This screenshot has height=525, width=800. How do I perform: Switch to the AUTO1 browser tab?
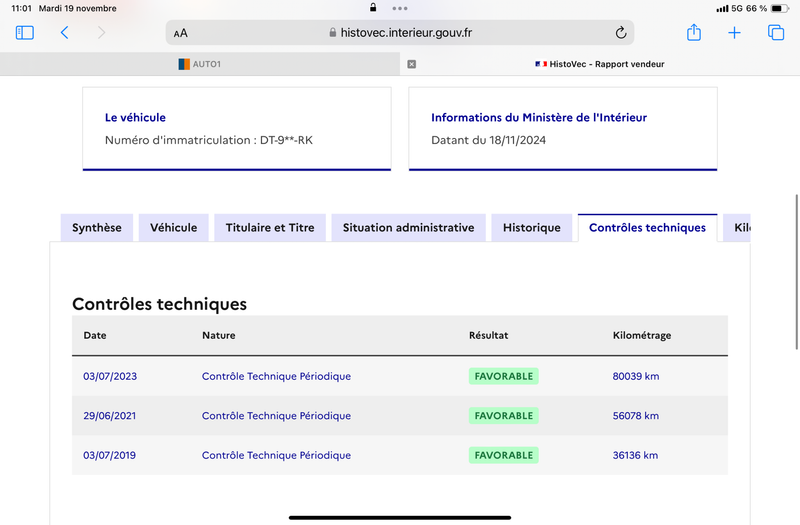point(200,64)
